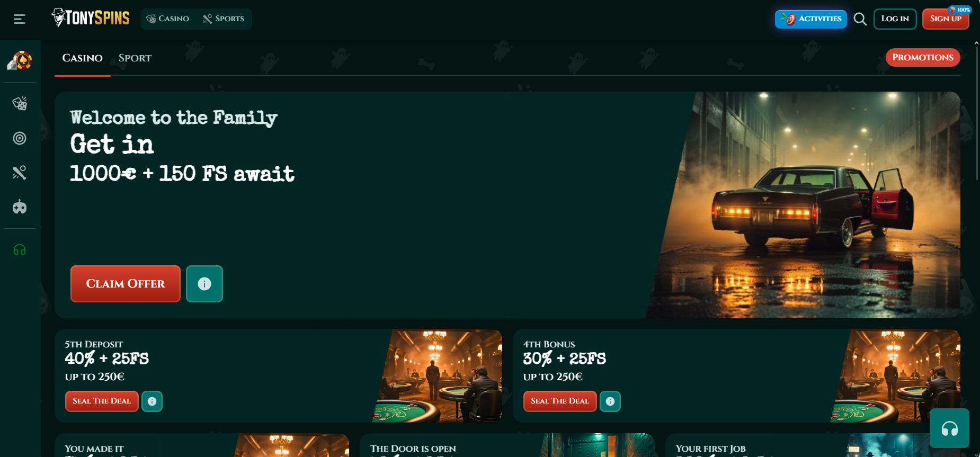Image resolution: width=980 pixels, height=457 pixels.
Task: Show info for 4th Bonus offer
Action: (610, 401)
